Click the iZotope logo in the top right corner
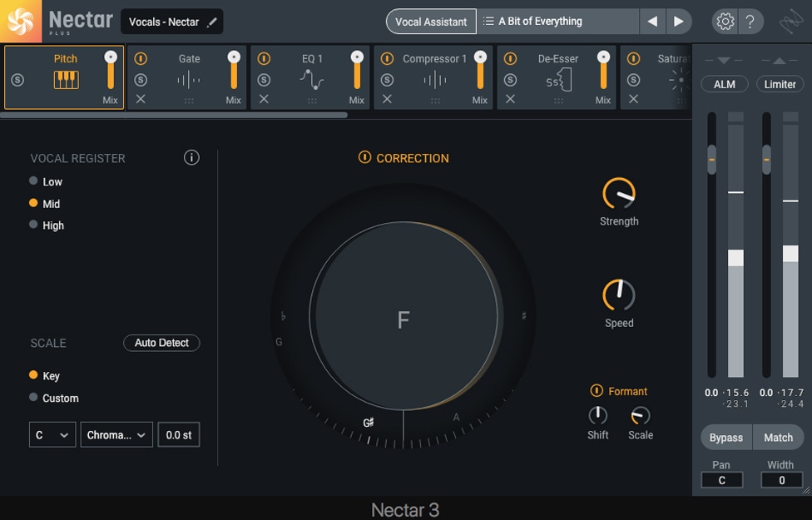812x520 pixels. pos(790,22)
